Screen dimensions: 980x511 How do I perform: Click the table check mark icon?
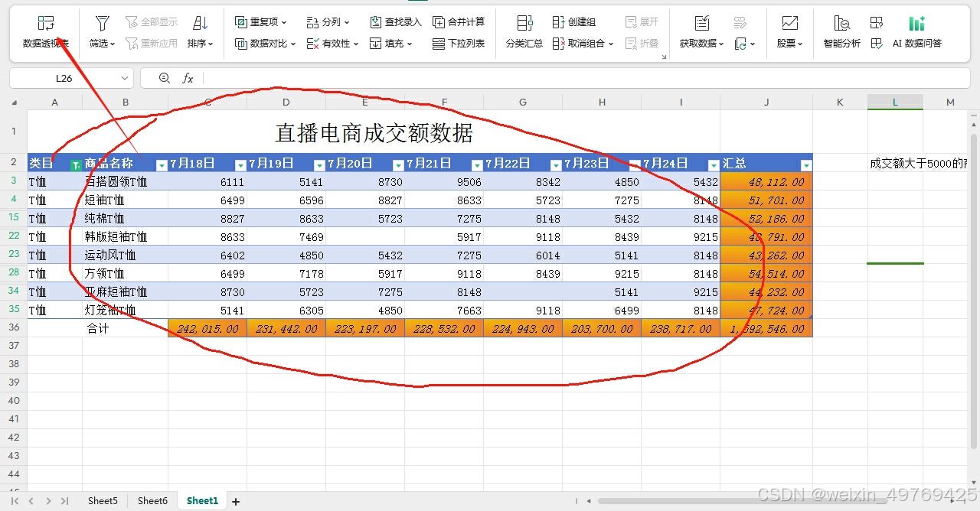[x=877, y=44]
